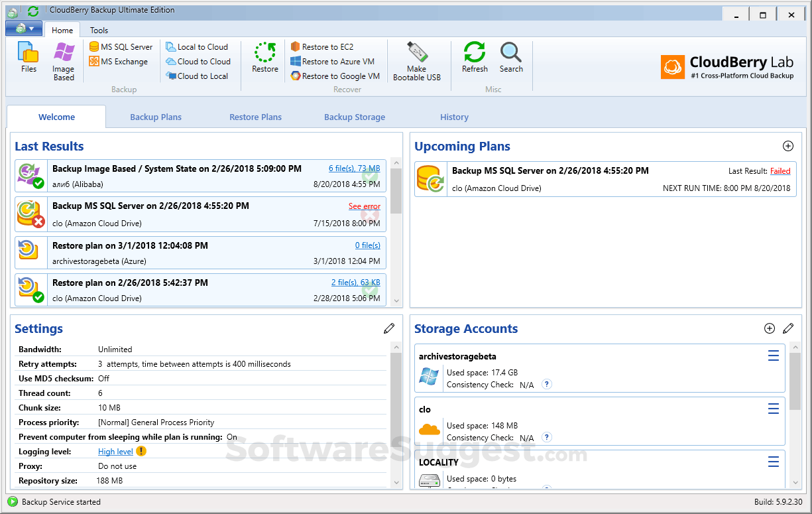The image size is (812, 514).
Task: Click the See error link
Action: [x=364, y=206]
